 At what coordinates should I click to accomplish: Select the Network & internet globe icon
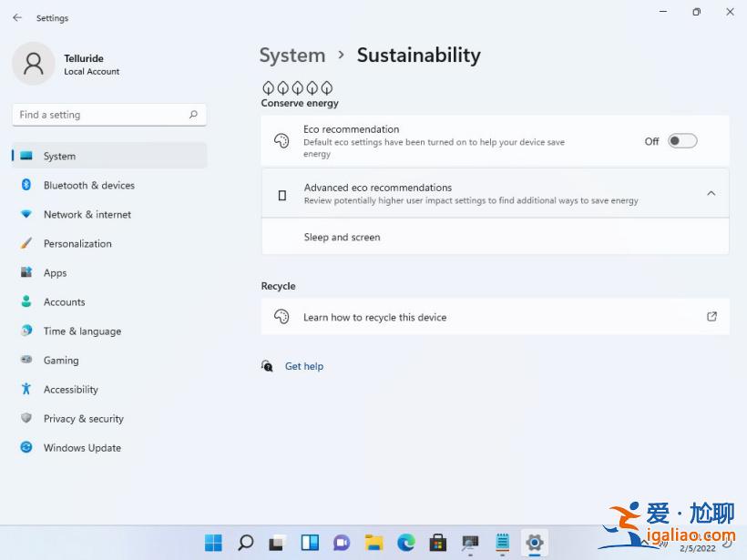[26, 214]
